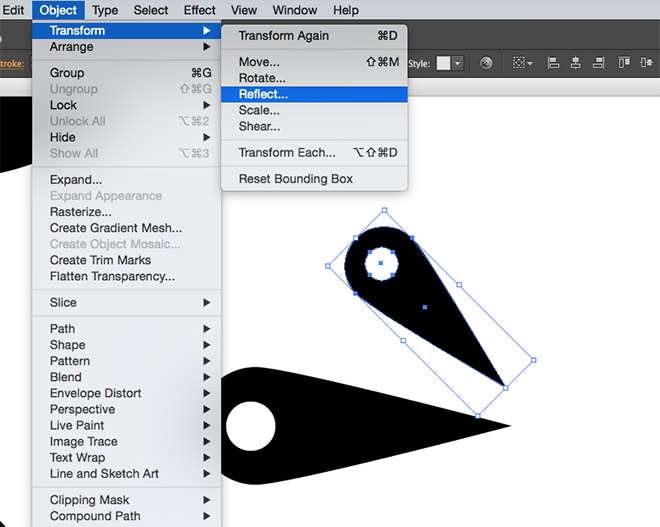
Task: Expand the Hide submenu
Action: click(x=127, y=137)
